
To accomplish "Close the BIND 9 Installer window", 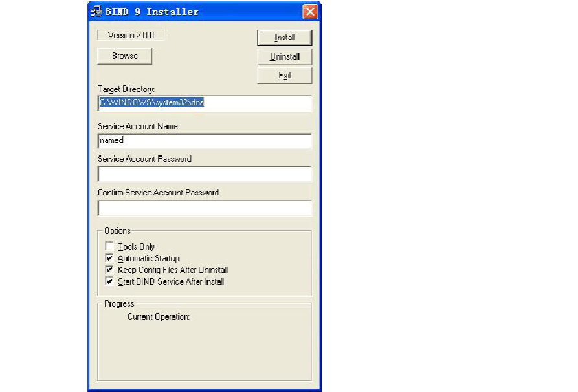I will coord(310,12).
